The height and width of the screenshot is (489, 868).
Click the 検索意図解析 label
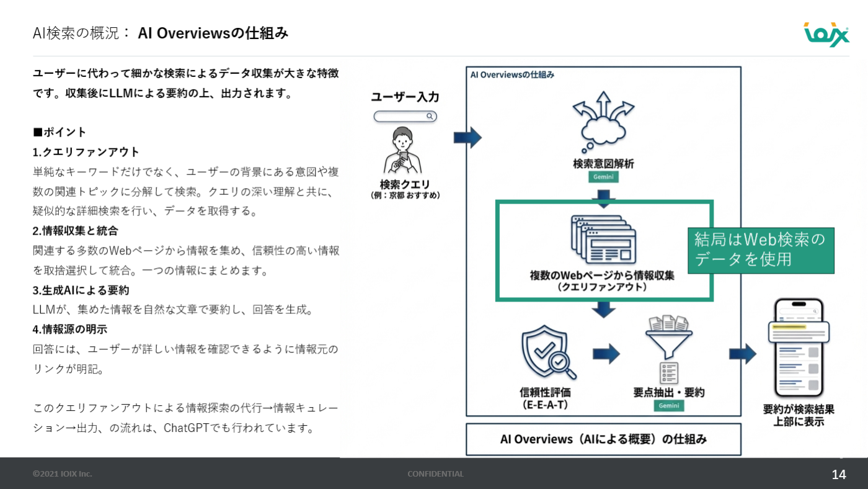(x=603, y=164)
